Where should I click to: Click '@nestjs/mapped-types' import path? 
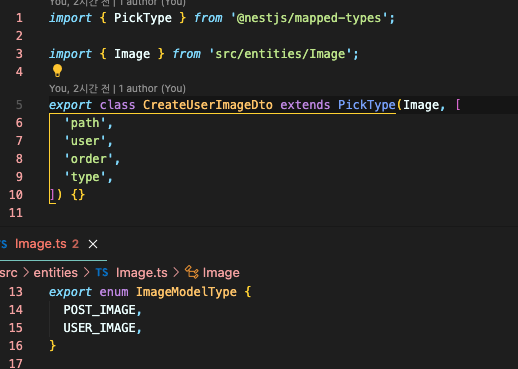click(309, 18)
